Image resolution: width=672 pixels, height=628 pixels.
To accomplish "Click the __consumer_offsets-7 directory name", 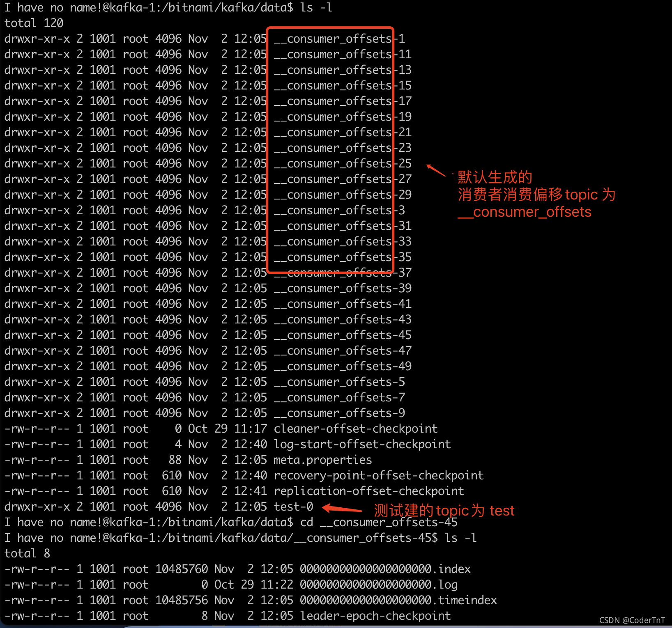I will point(339,397).
